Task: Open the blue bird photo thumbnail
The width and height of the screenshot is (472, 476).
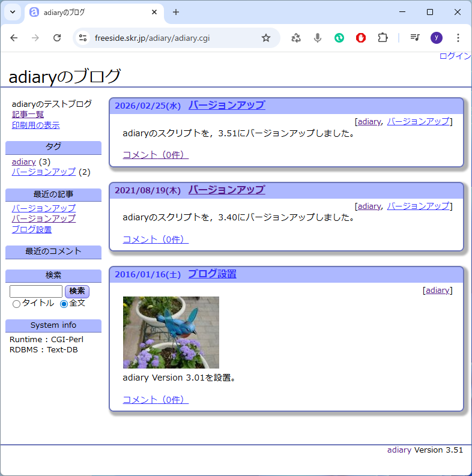Action: point(171,332)
